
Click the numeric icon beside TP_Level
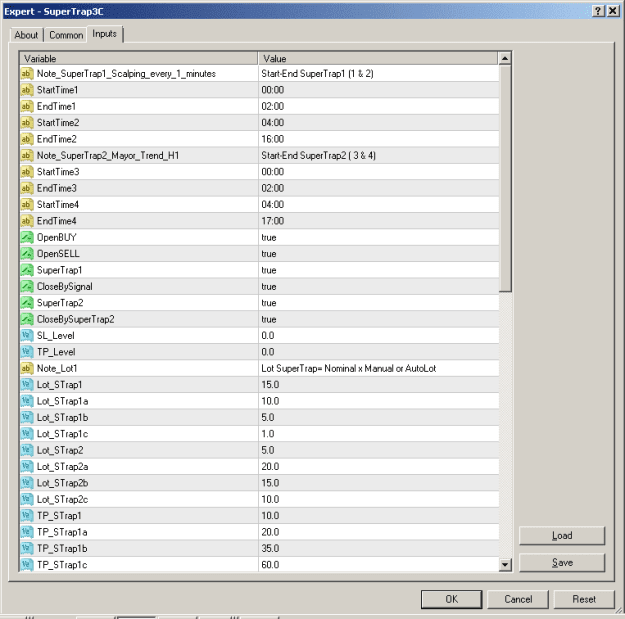[x=27, y=352]
